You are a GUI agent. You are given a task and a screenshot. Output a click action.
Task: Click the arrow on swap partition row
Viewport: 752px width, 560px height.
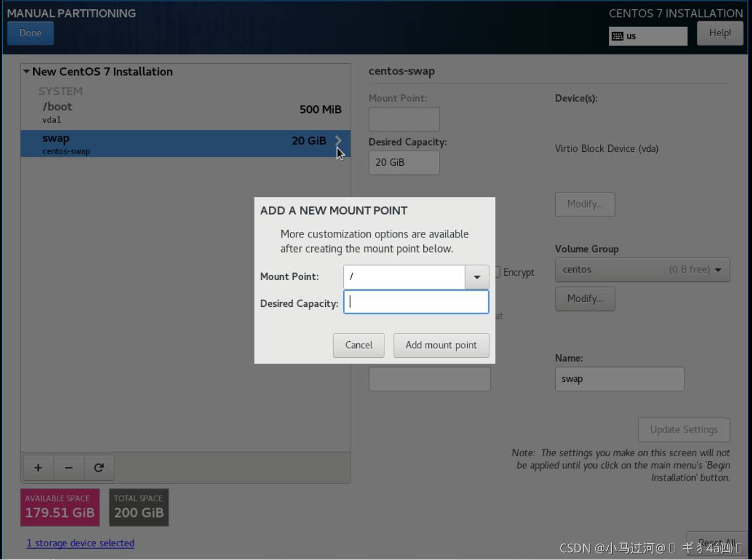pos(338,141)
